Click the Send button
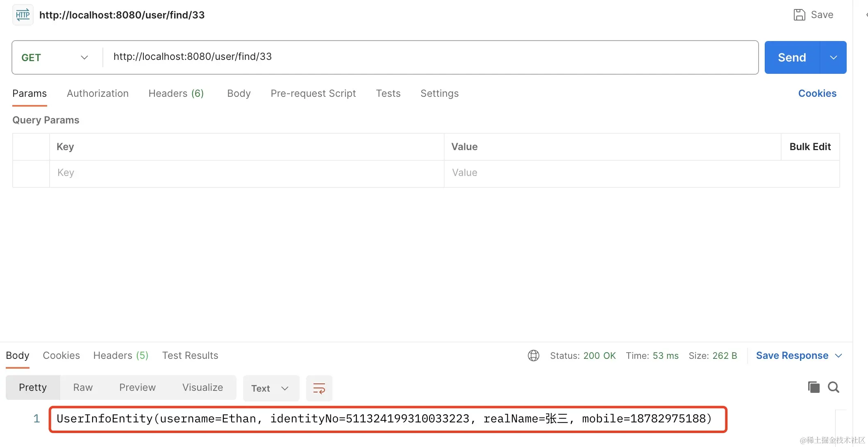The width and height of the screenshot is (868, 447). click(791, 57)
